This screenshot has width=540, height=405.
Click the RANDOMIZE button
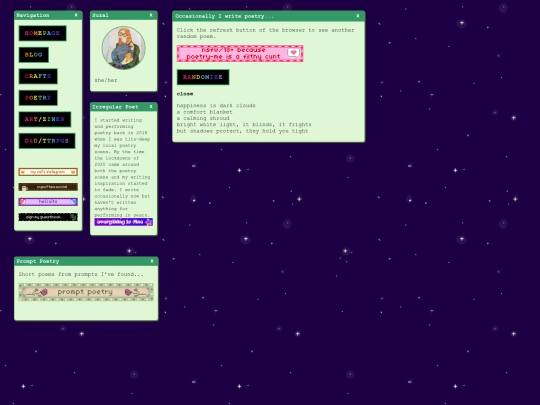pos(203,77)
